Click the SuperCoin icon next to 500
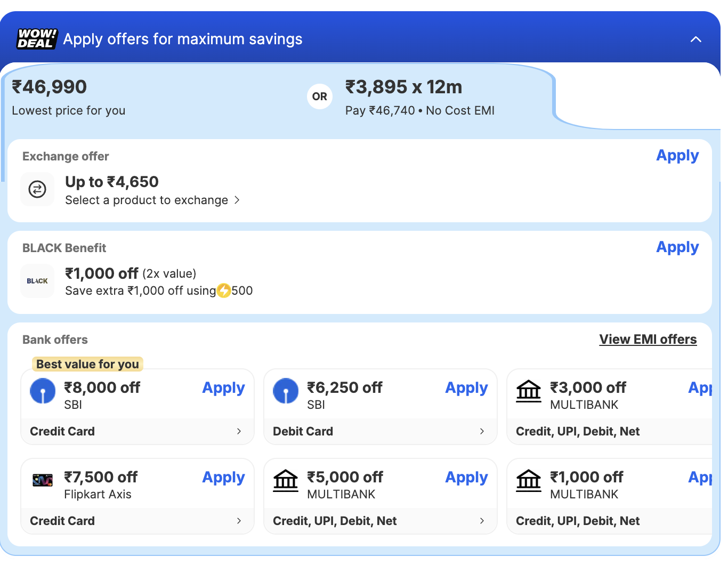 [224, 290]
